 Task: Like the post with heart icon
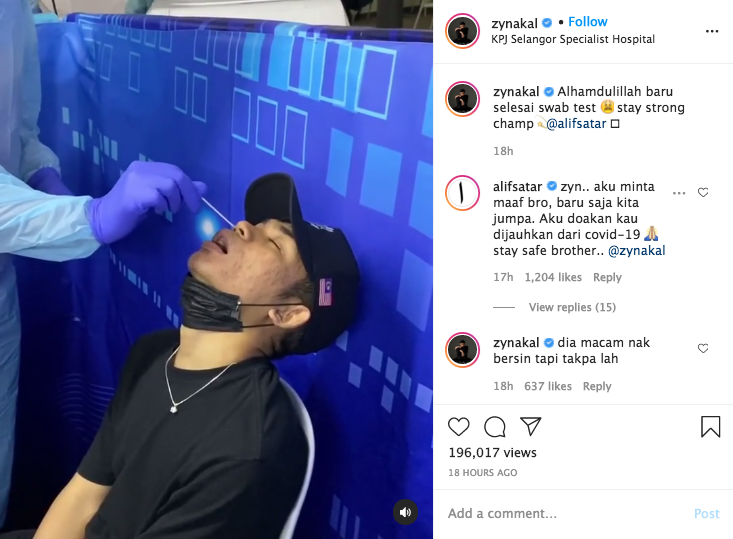459,427
